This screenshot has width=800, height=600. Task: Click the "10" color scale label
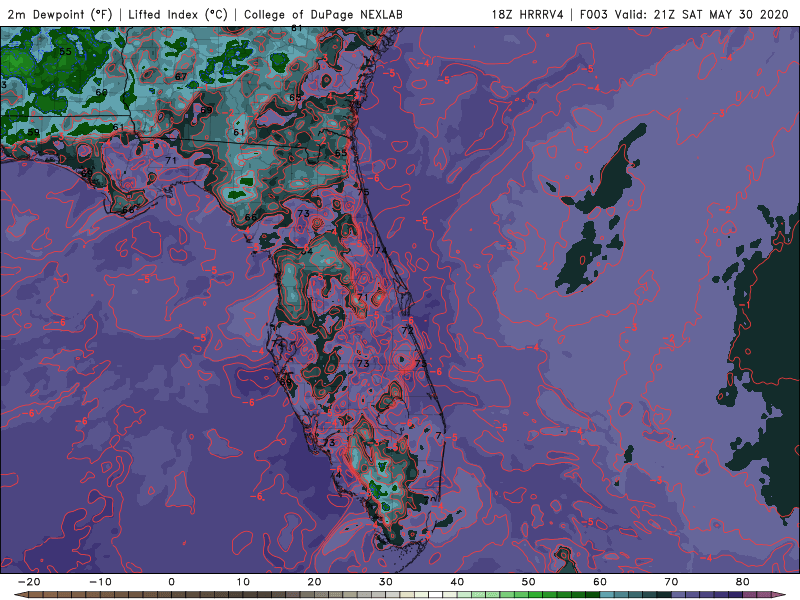pos(243,582)
